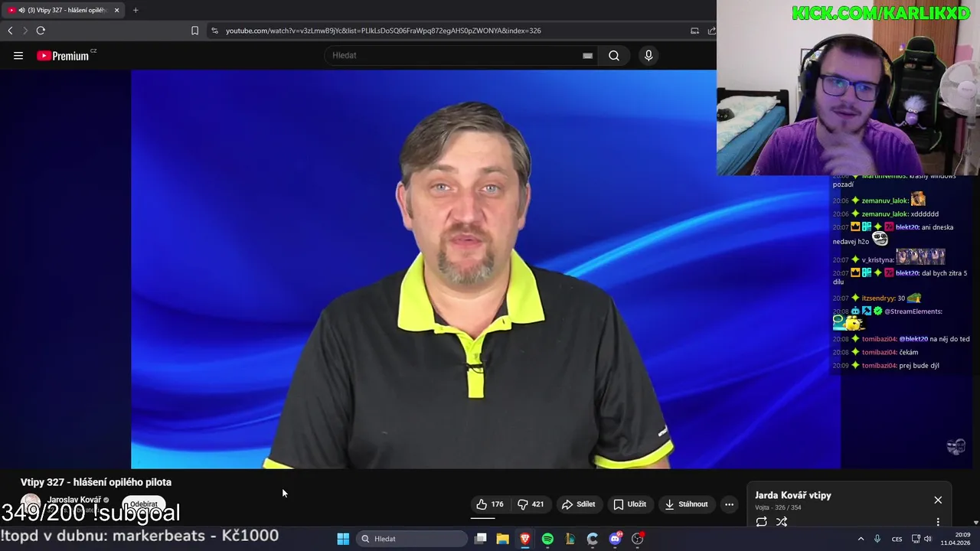
Task: Subscribe with the Odebírat button
Action: (x=143, y=504)
